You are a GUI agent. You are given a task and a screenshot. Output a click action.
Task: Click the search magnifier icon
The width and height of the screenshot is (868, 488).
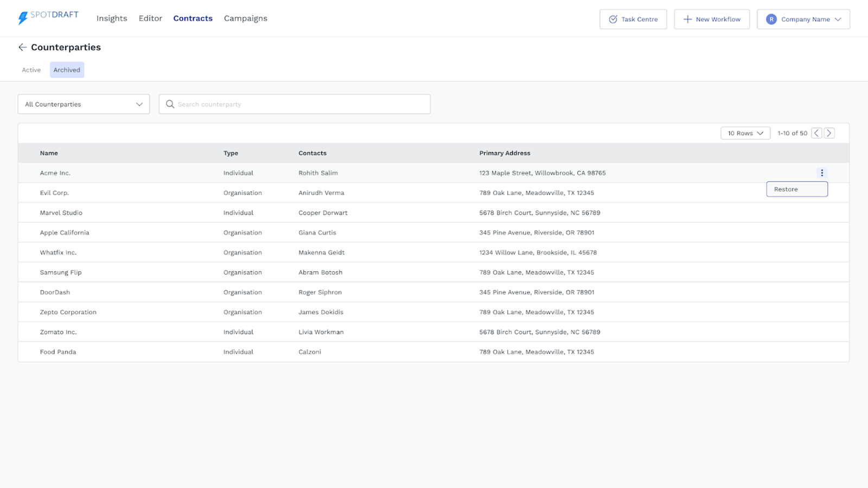(x=170, y=104)
